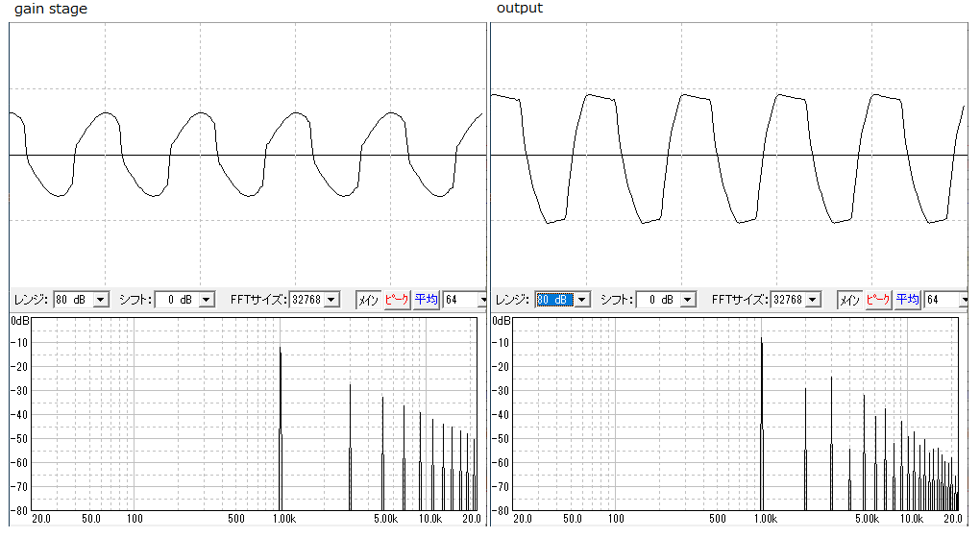Open the averaging count 64 dropdown in gain stage panel
The image size is (980, 538).
point(465,300)
